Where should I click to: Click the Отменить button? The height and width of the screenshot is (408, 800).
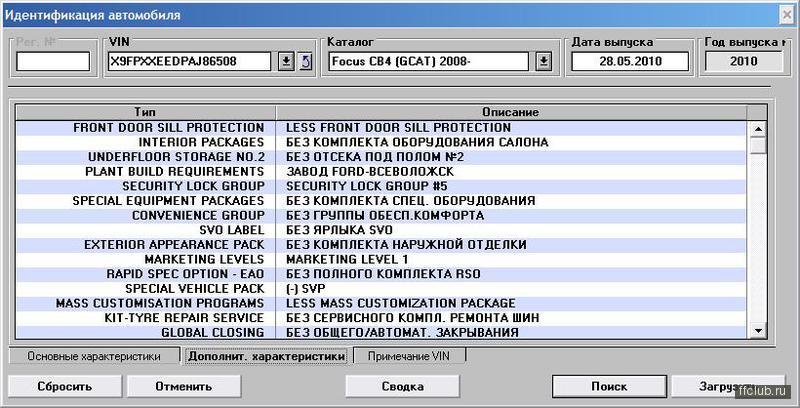[x=184, y=387]
